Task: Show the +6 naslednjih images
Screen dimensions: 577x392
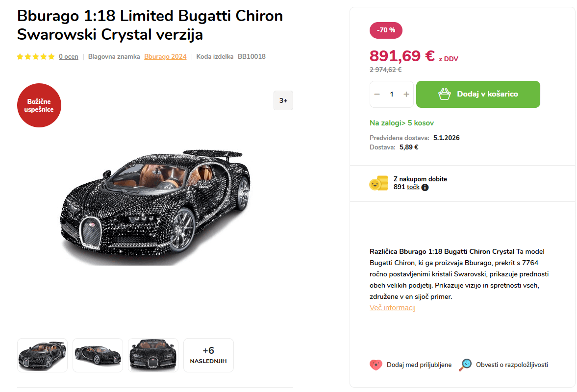Action: (x=208, y=355)
